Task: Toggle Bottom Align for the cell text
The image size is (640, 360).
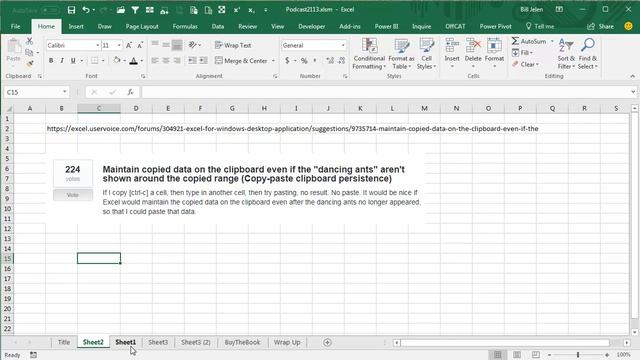Action: 177,44
